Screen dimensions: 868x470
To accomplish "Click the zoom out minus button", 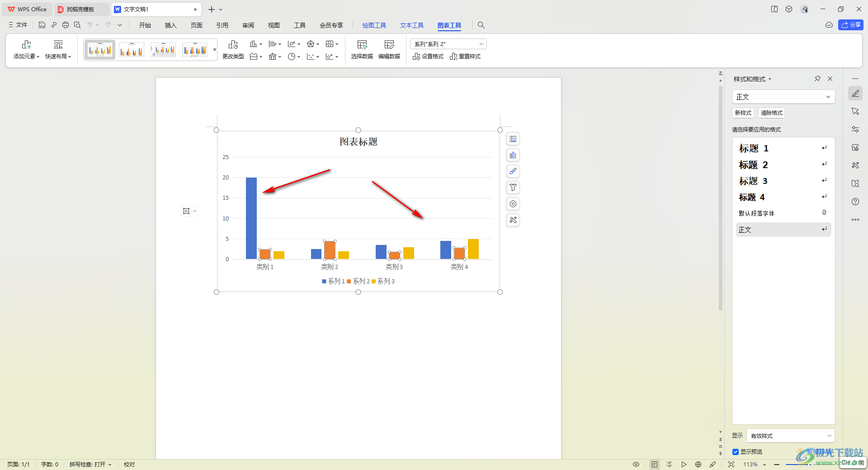I will point(777,465).
